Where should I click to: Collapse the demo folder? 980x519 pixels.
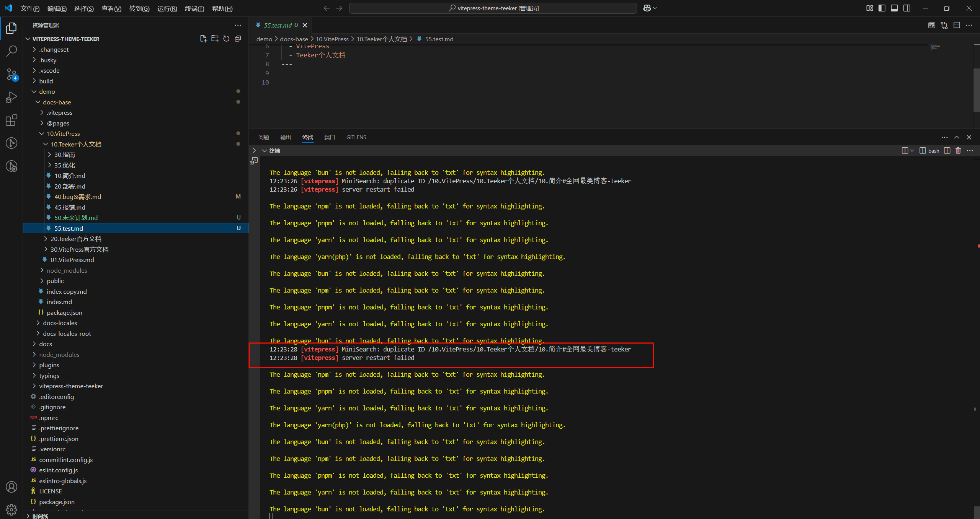click(34, 91)
